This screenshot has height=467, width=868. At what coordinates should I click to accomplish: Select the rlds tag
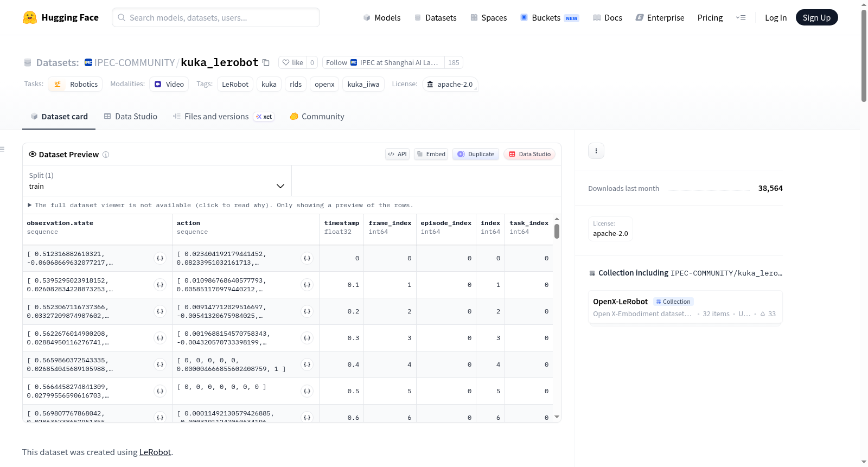click(296, 84)
